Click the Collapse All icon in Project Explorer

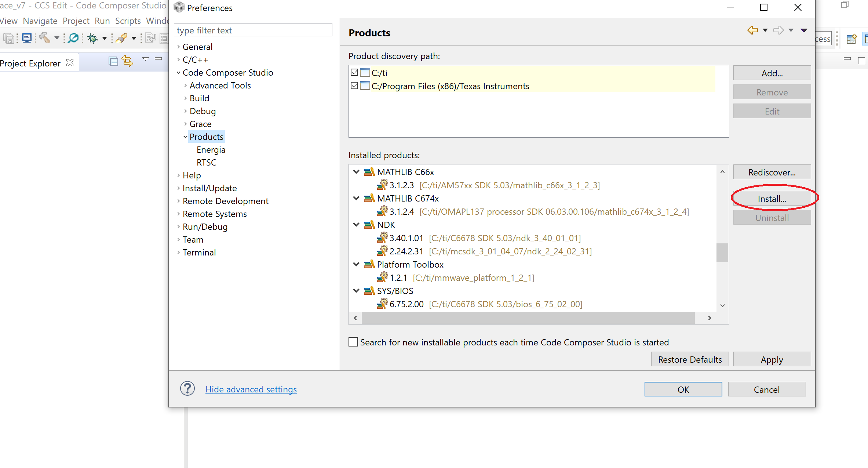[113, 62]
